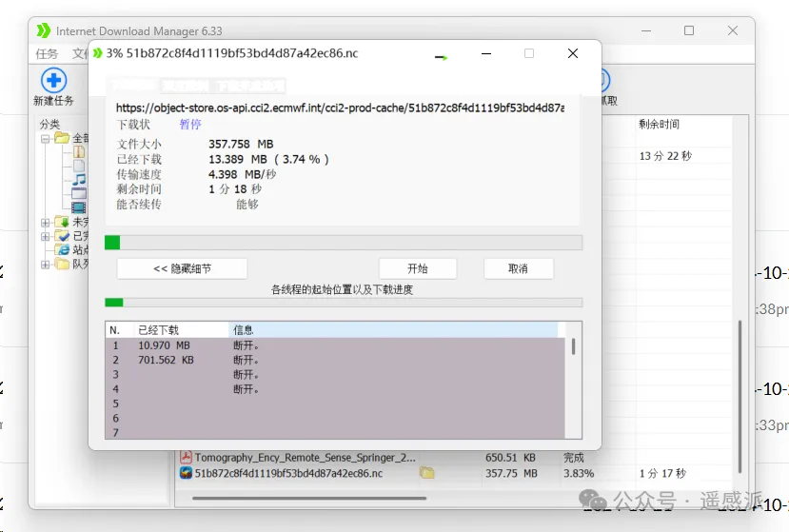
Task: Select thread row 4 in thread list
Action: click(x=335, y=389)
